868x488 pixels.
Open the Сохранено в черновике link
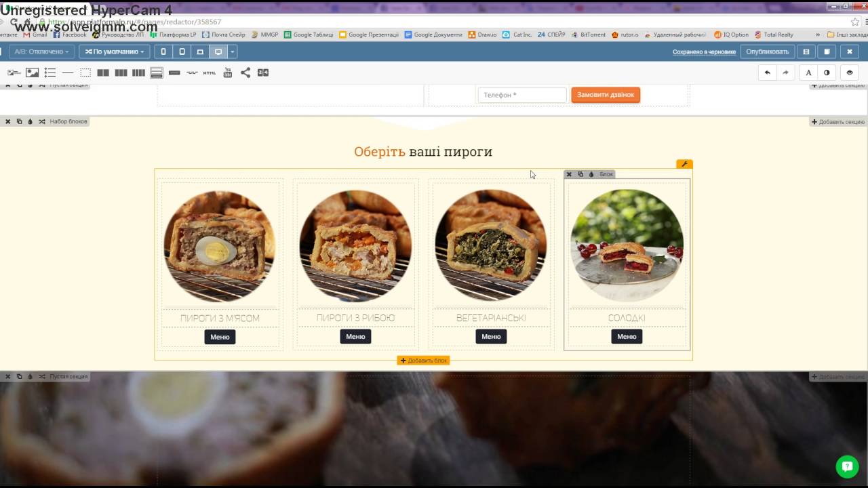point(704,52)
